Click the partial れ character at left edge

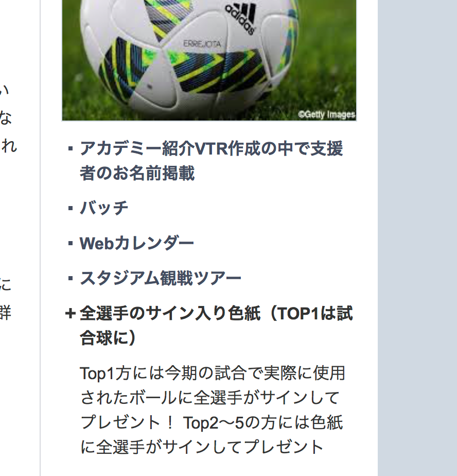click(9, 146)
